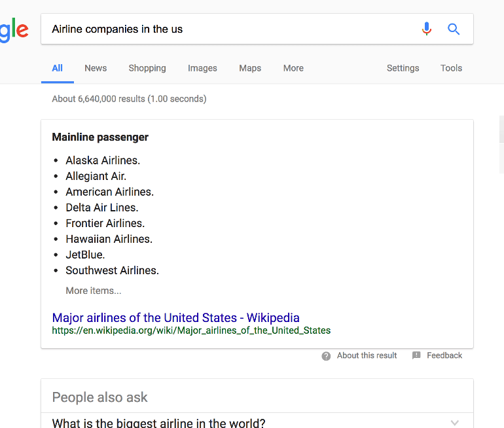
Task: Click the voice search microphone icon
Action: (427, 29)
